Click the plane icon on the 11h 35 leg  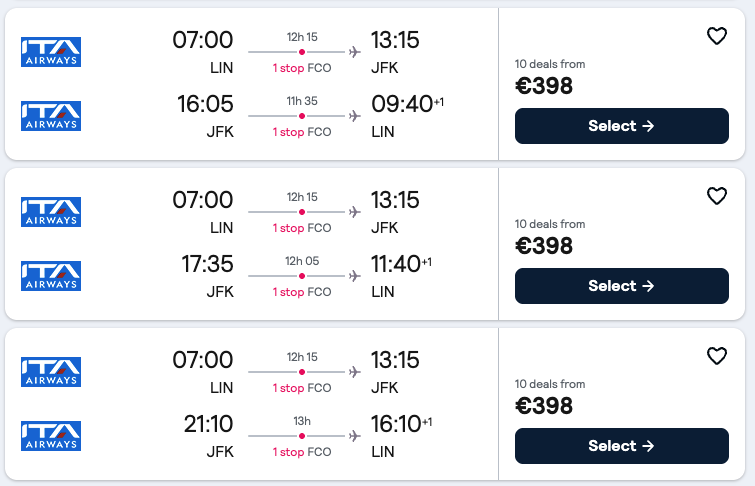point(354,116)
